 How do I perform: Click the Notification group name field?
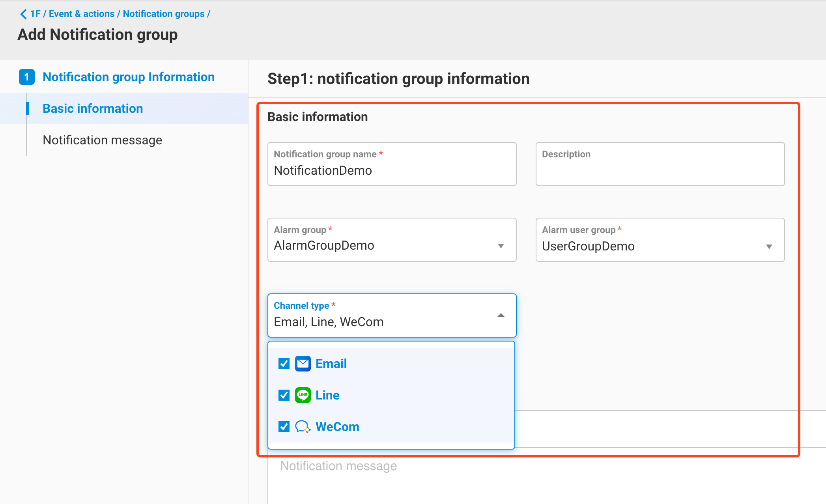click(391, 170)
